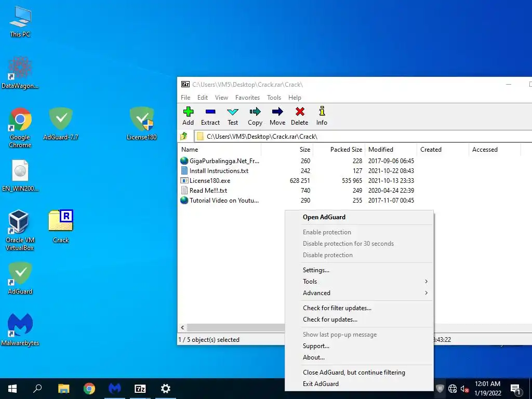Click the Chrome icon in the taskbar
Image resolution: width=532 pixels, height=399 pixels.
pyautogui.click(x=89, y=389)
